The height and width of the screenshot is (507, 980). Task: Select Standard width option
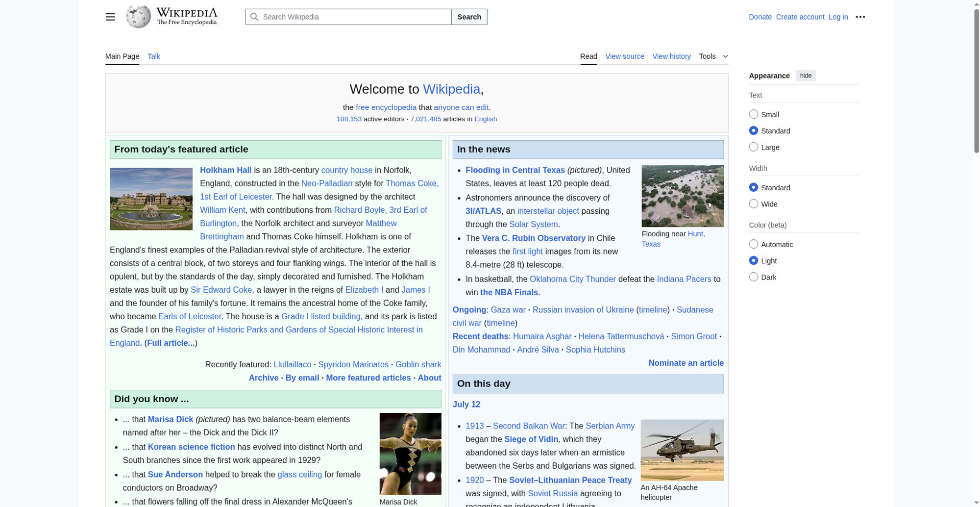coord(754,187)
